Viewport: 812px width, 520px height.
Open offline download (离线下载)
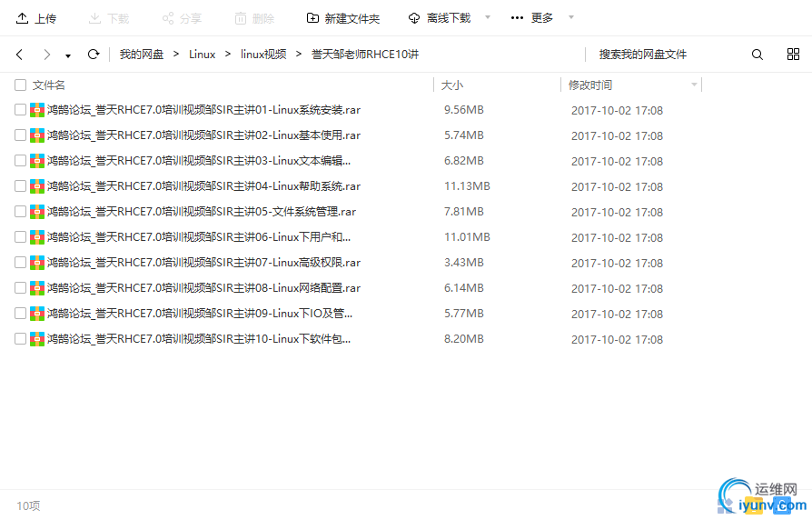click(x=440, y=19)
